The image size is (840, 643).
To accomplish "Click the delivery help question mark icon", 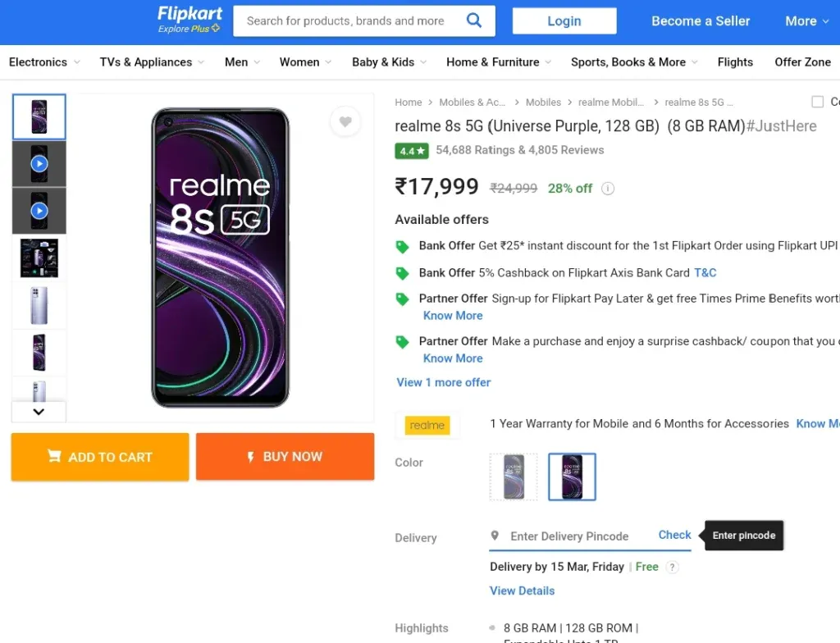I will [x=672, y=567].
